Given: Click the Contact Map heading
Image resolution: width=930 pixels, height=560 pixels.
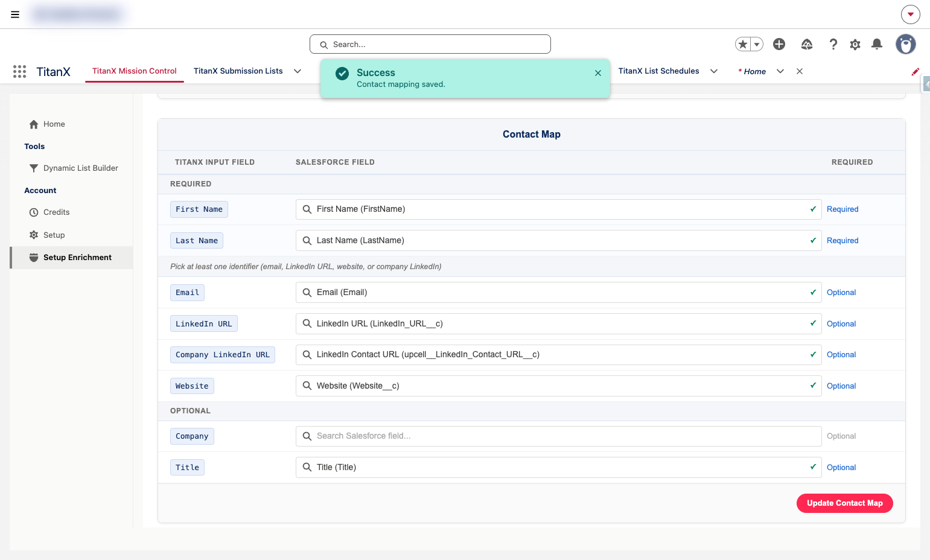Looking at the screenshot, I should 532,135.
